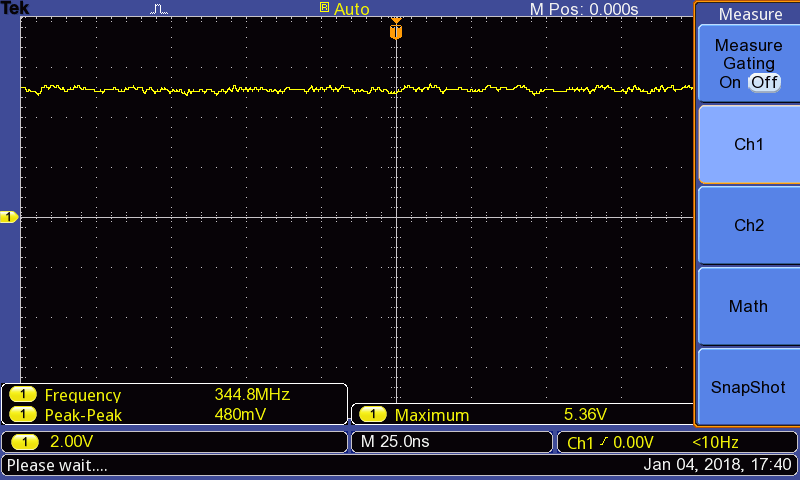
Task: Click the orange trigger position marker
Action: click(x=396, y=30)
